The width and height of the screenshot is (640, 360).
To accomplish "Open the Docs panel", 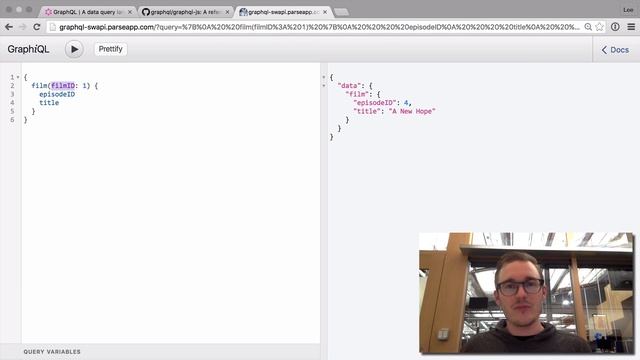I will pos(615,50).
